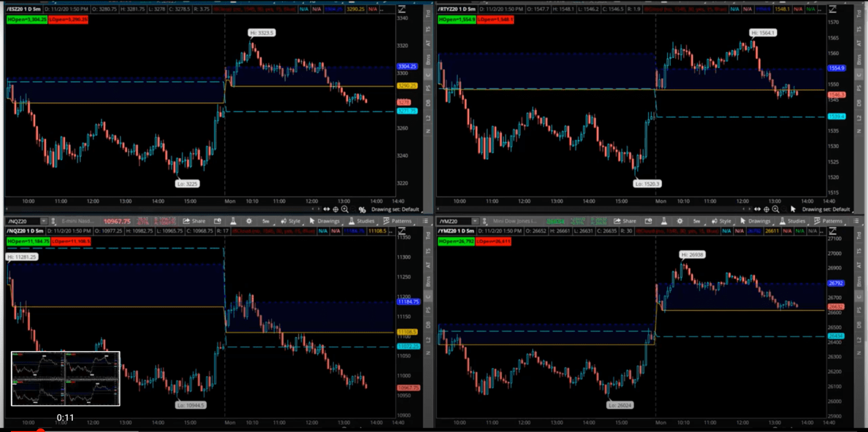This screenshot has height=432, width=868.
Task: Click the video progress bar scrubber
Action: [40, 431]
